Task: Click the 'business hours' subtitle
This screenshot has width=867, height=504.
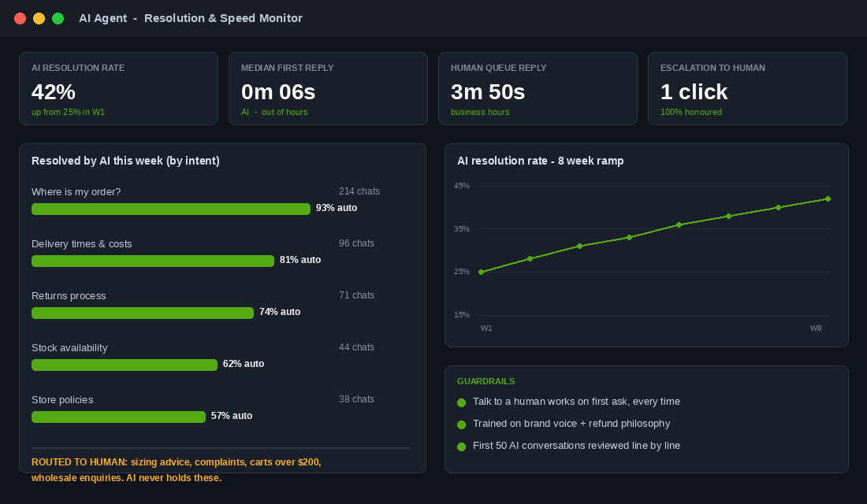Action: click(480, 112)
